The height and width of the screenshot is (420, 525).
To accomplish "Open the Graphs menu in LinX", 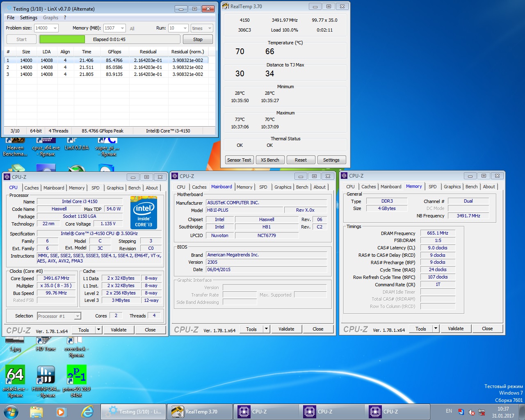I will (51, 18).
